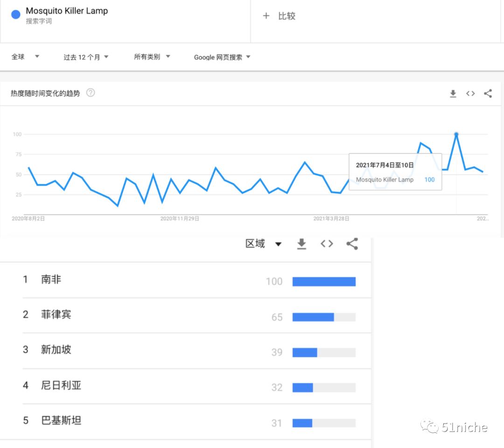Screen dimensions: 504x448
Task: Share the region ranking panel
Action: [x=352, y=244]
